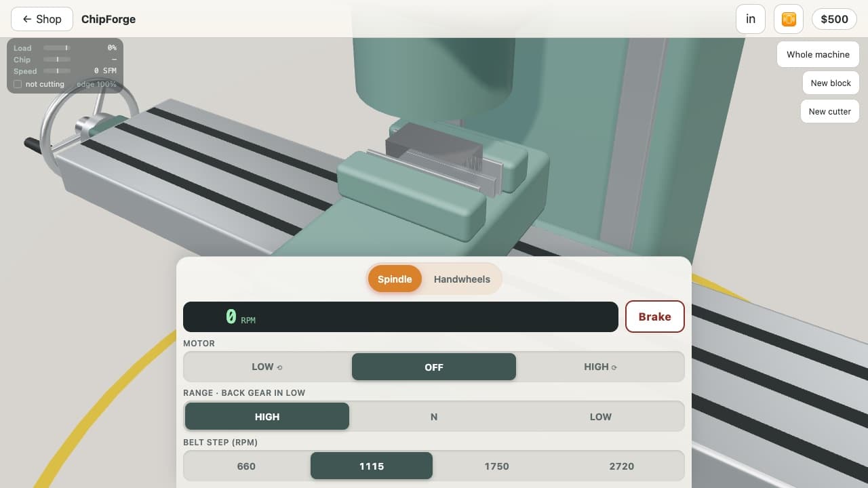Click the 0 RPM readout display

pyautogui.click(x=401, y=317)
